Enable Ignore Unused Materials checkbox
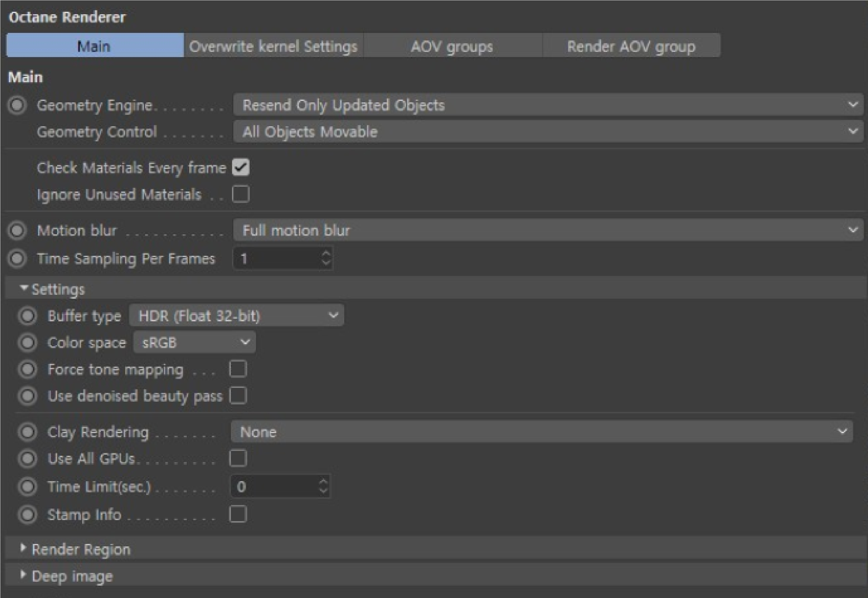Screen dimensions: 868x598 (241, 194)
